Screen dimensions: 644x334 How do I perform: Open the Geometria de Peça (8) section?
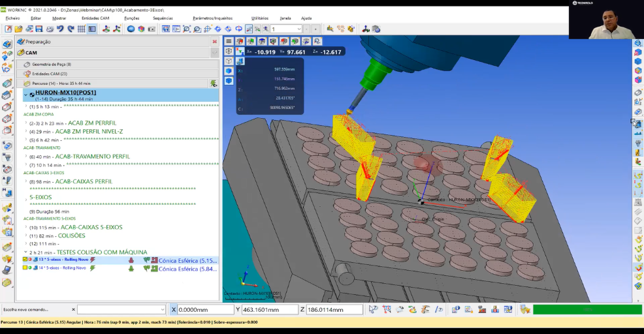(52, 64)
